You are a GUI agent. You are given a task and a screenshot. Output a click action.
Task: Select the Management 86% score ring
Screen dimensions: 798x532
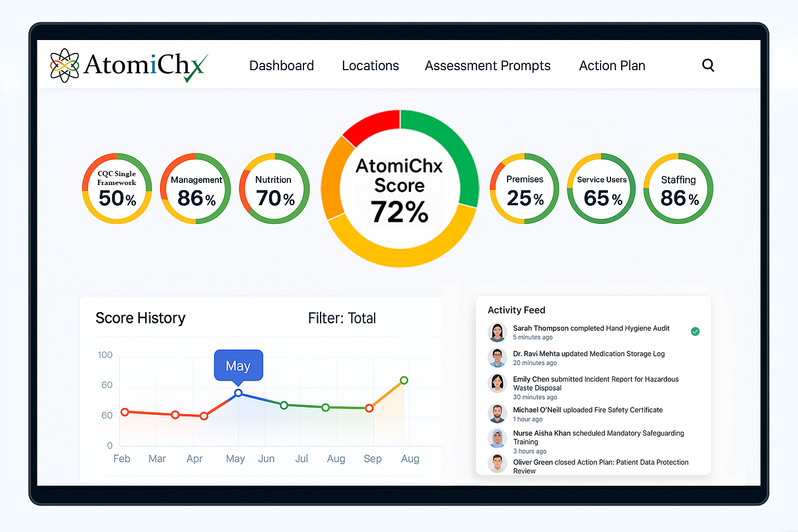tap(196, 189)
